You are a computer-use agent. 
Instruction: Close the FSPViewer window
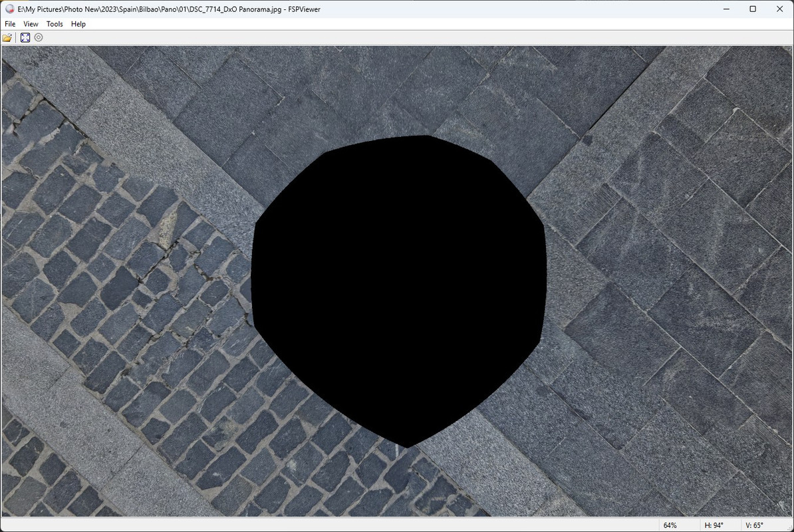[780, 9]
